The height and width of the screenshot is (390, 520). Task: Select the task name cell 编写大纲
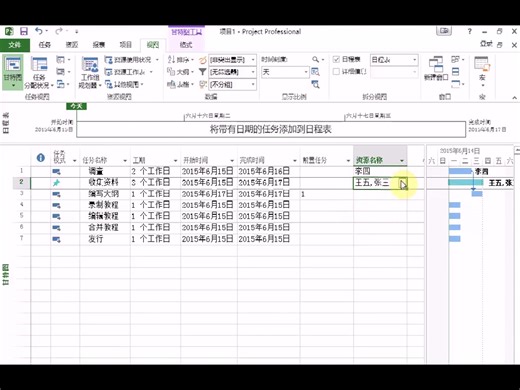(x=105, y=194)
